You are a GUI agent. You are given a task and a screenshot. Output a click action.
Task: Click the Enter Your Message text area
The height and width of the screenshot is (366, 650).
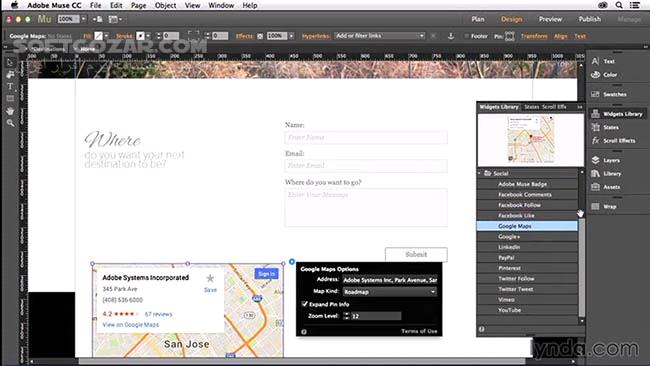click(x=366, y=207)
